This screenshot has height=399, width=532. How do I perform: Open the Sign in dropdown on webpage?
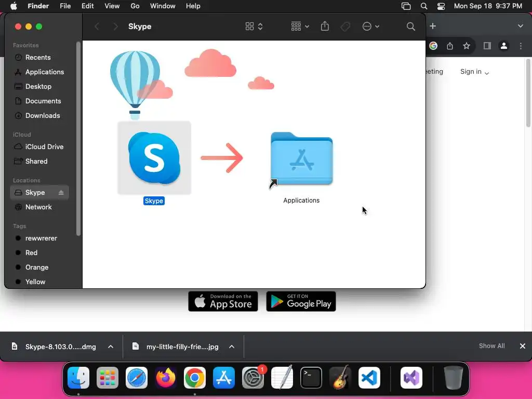(x=474, y=72)
